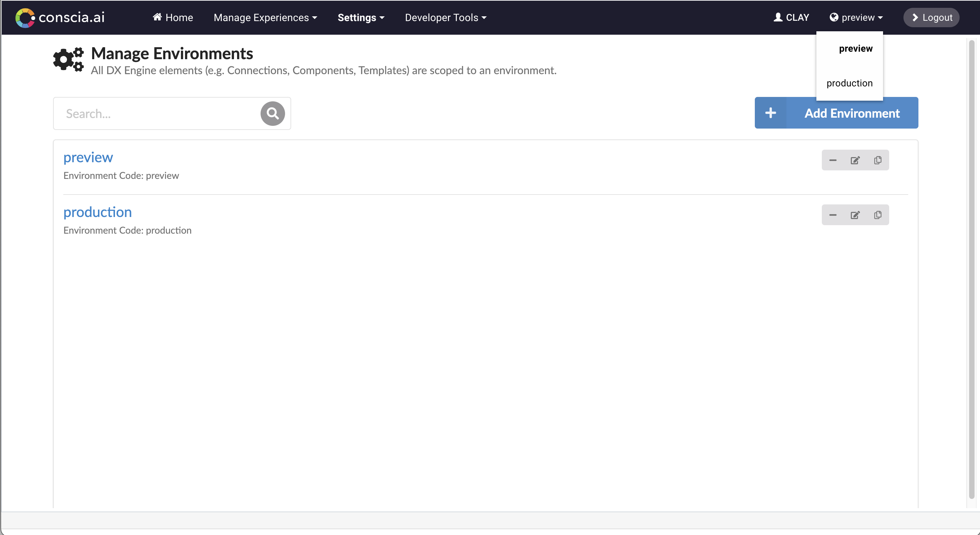Viewport: 980px width, 535px height.
Task: Expand the preview environment switcher dropdown
Action: pyautogui.click(x=856, y=17)
